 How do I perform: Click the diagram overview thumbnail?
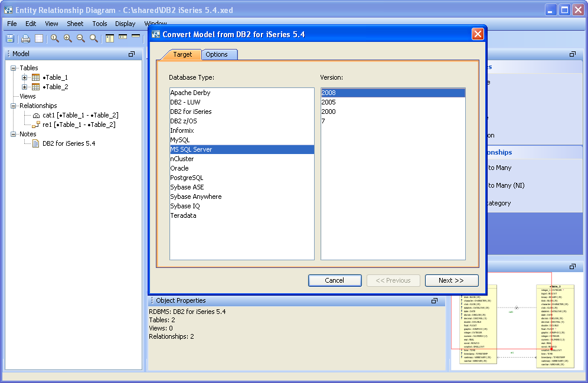pyautogui.click(x=517, y=321)
